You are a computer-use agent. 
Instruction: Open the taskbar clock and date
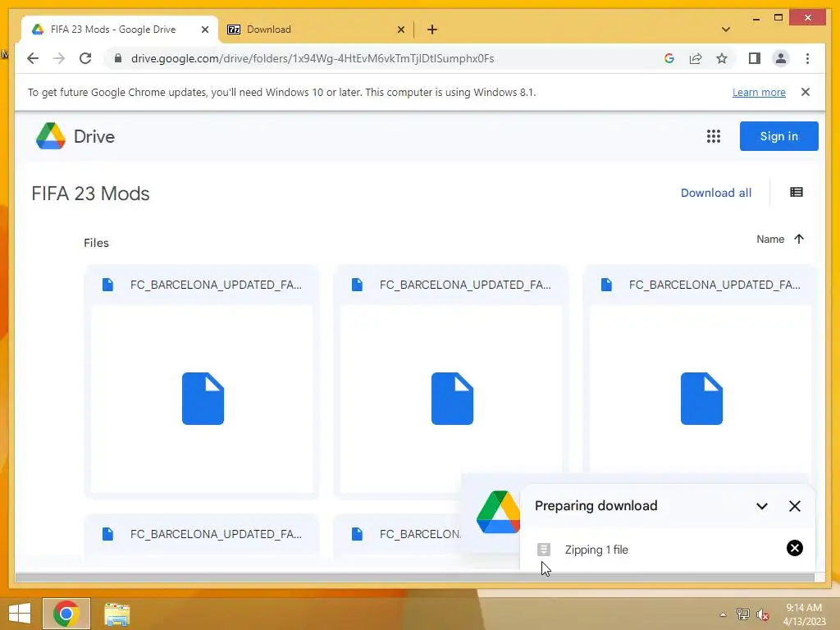[x=804, y=614]
